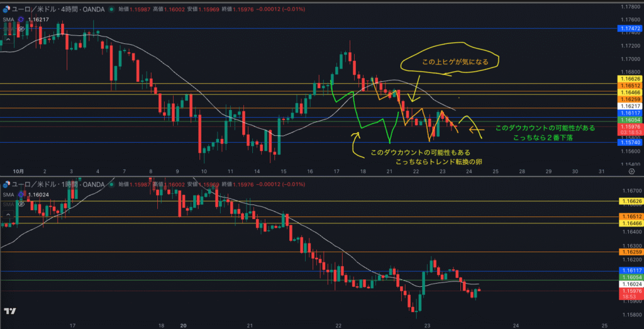
Task: Click the green market status dot in upper chart
Action: click(112, 10)
